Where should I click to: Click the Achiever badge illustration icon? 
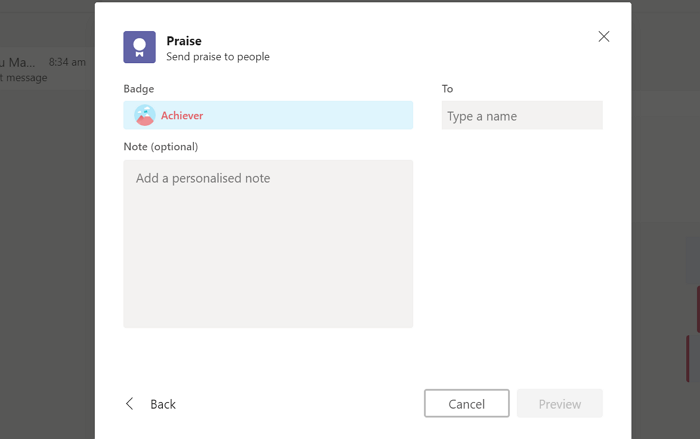[x=145, y=116]
